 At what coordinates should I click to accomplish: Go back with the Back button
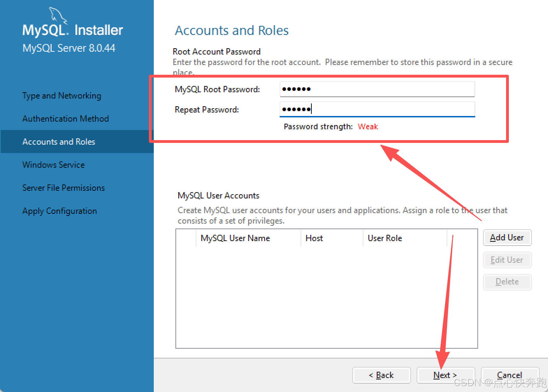(381, 375)
